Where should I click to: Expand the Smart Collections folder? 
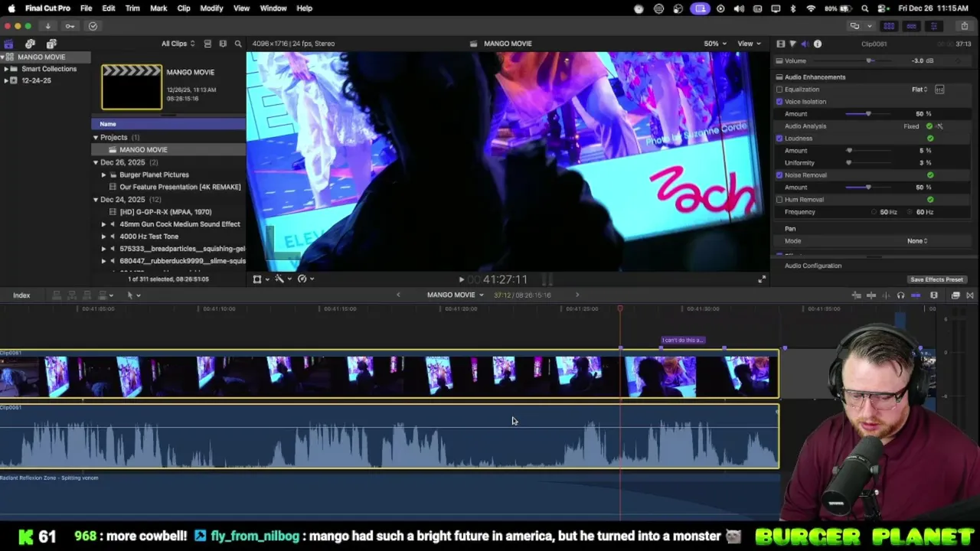[x=6, y=69]
